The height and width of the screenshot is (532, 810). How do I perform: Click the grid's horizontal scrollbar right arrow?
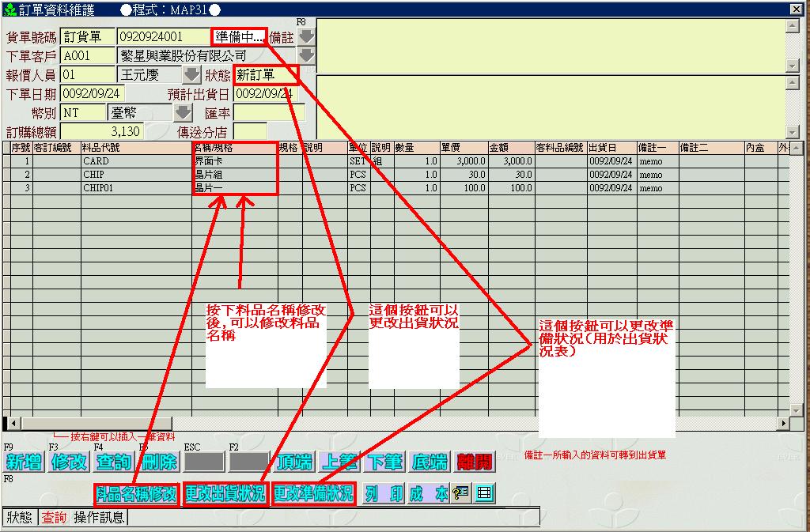coord(796,423)
